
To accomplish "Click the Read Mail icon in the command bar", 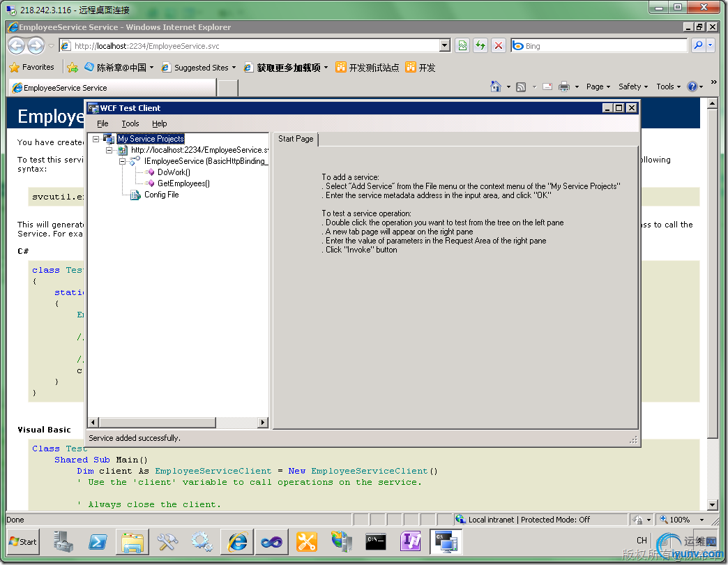I will tap(547, 86).
